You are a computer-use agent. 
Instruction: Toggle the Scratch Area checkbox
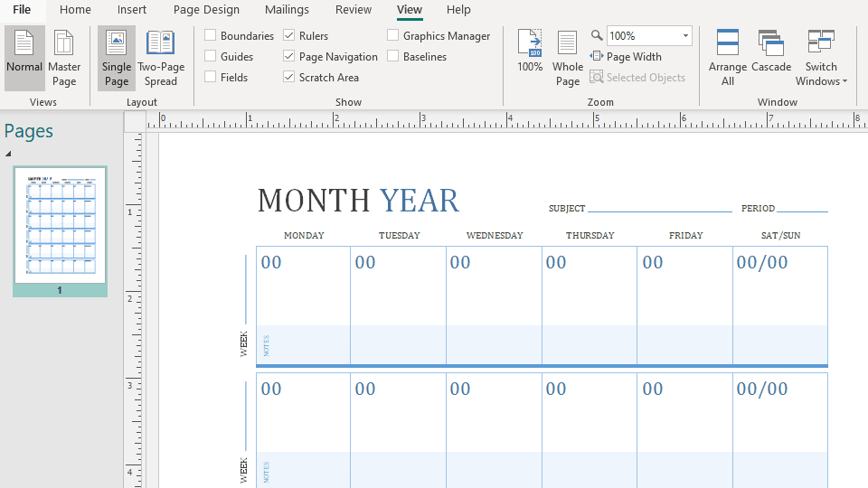(x=289, y=78)
